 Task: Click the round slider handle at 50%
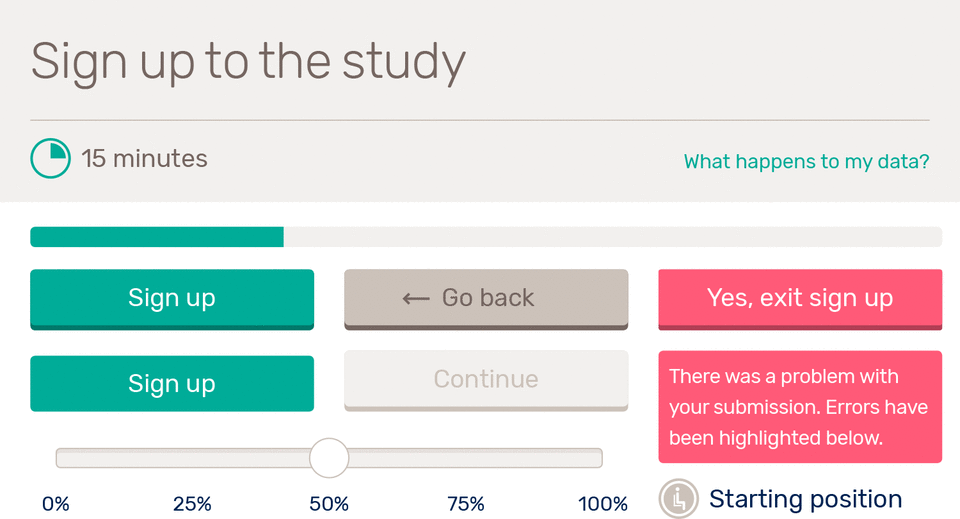click(x=329, y=458)
